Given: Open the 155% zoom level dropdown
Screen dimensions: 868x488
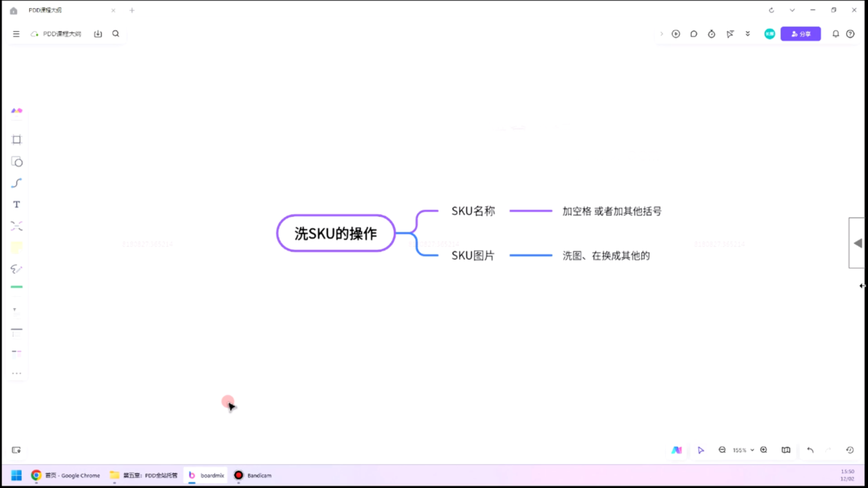Looking at the screenshot, I should click(x=742, y=450).
